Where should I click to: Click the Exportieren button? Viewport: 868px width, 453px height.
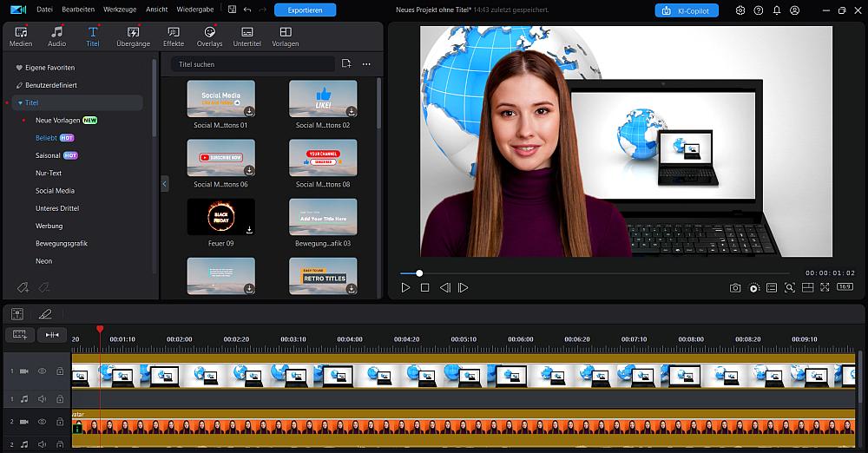[305, 10]
